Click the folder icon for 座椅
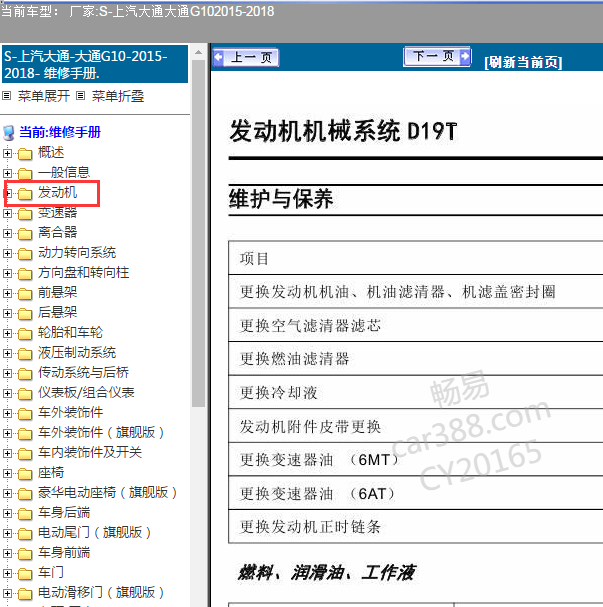Screen dimensions: 603x607 25,474
